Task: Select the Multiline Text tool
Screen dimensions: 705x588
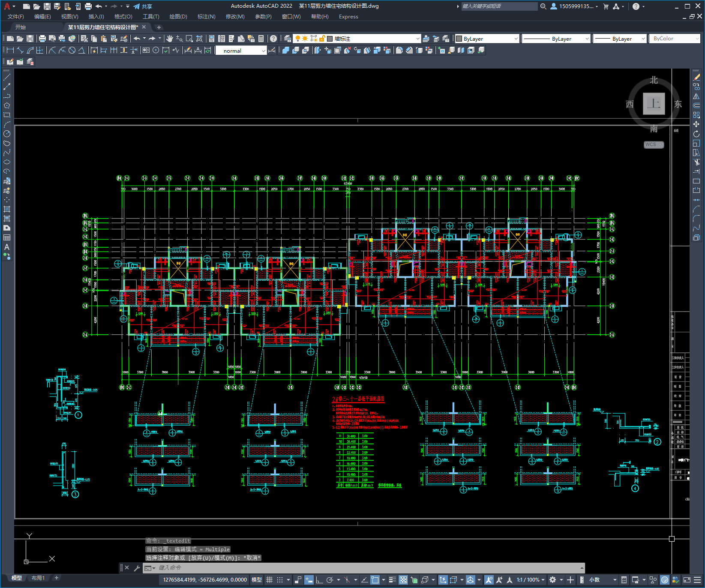Action: [7, 247]
